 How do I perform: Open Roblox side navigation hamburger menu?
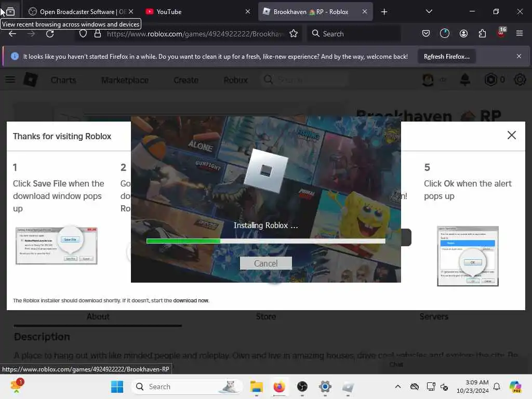(10, 79)
